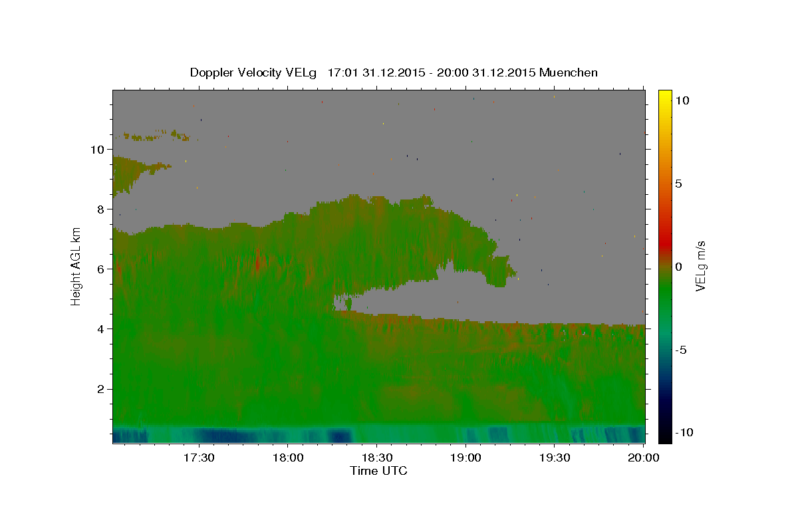Click the colorbar value 5 label
The image size is (798, 532).
(678, 184)
